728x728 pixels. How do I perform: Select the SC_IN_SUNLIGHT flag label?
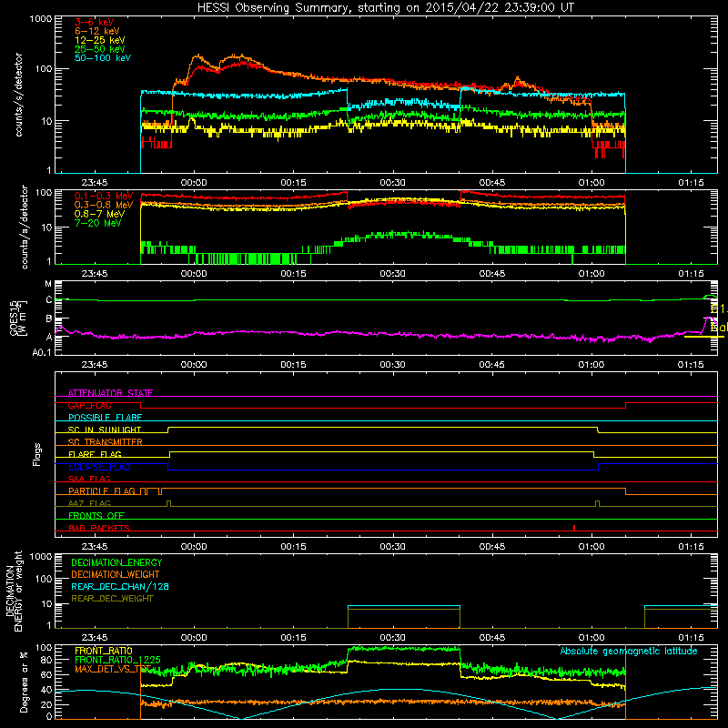coord(105,430)
